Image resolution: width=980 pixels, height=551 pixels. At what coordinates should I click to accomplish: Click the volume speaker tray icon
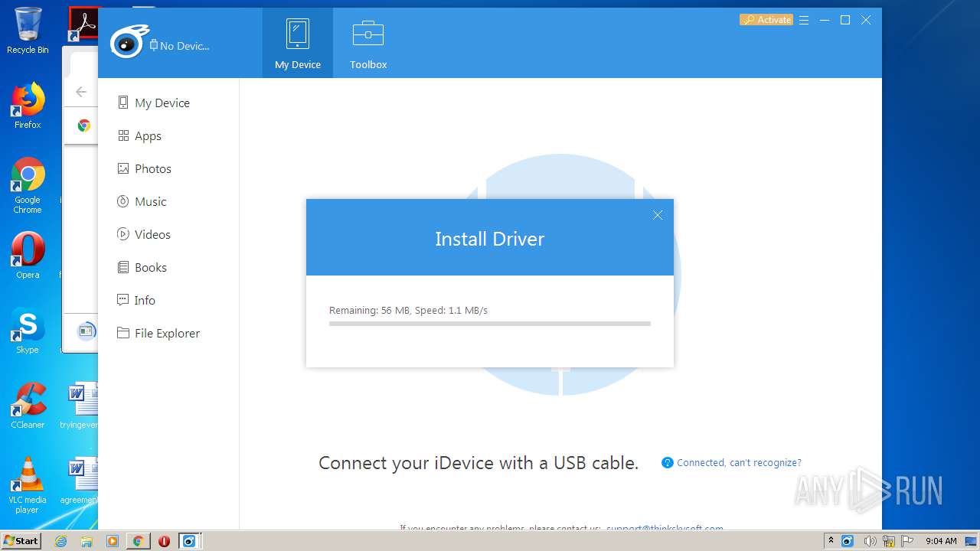tap(870, 541)
